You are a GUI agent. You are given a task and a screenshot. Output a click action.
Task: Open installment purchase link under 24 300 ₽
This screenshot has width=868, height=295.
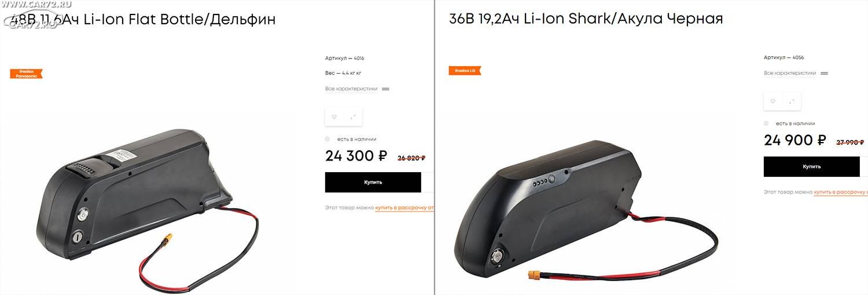(404, 207)
